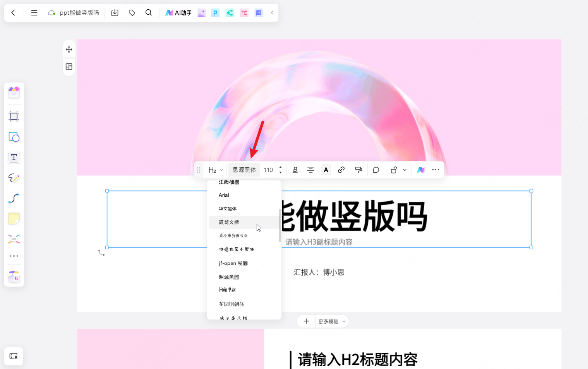Click the rotate handle below the text box
The height and width of the screenshot is (369, 588).
pos(101,253)
